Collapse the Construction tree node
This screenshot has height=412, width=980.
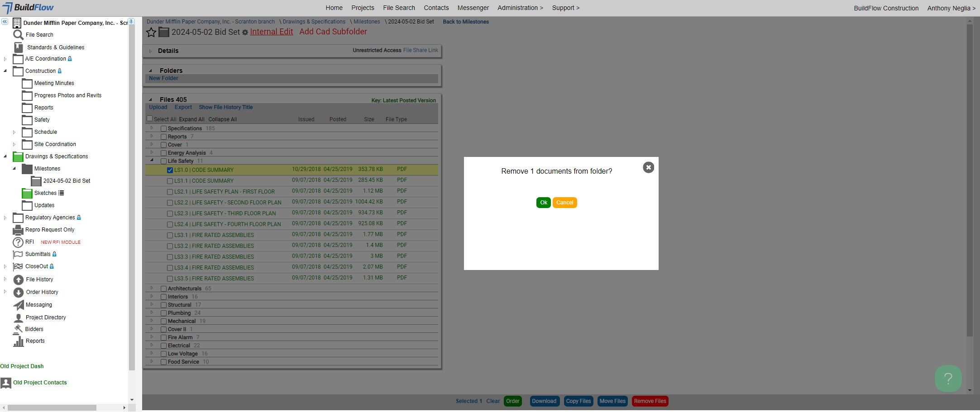[x=5, y=71]
